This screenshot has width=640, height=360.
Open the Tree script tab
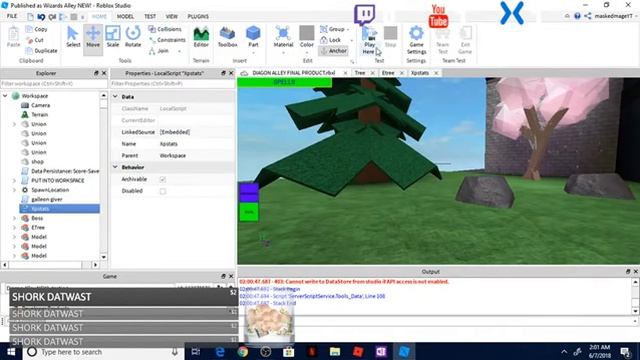pyautogui.click(x=360, y=73)
